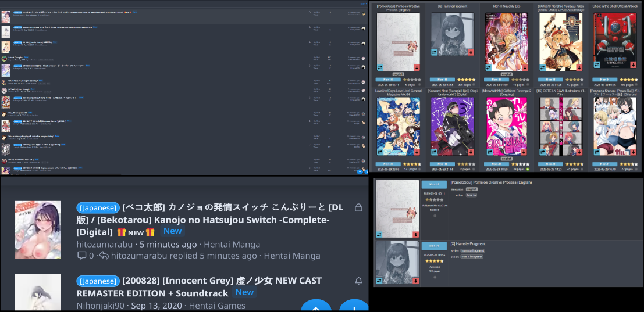This screenshot has width=644, height=312.
Task: Open Pomelos Creative Process title in list view
Action: (491, 182)
